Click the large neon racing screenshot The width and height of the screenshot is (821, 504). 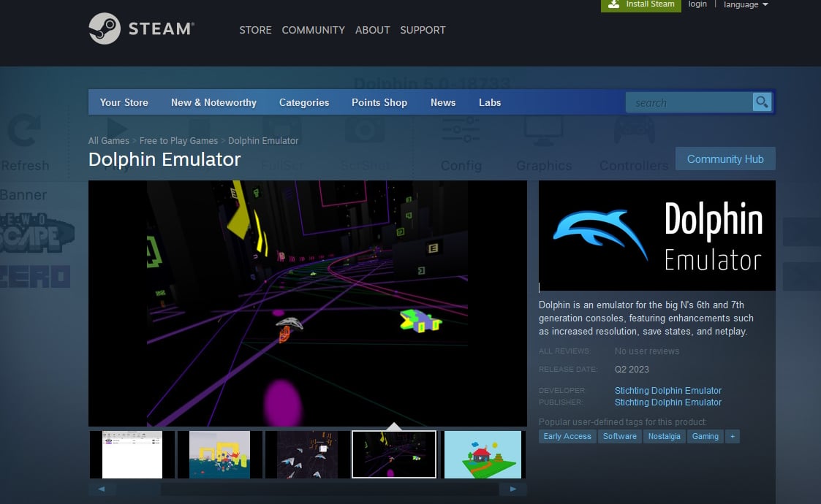[307, 304]
